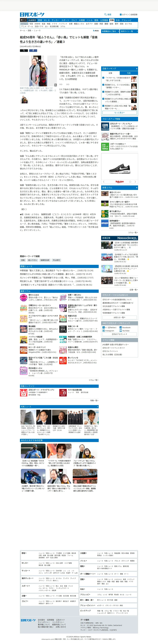Select 会員限定 in main navigation
This screenshot has width=158, height=644.
pyautogui.click(x=32, y=20)
